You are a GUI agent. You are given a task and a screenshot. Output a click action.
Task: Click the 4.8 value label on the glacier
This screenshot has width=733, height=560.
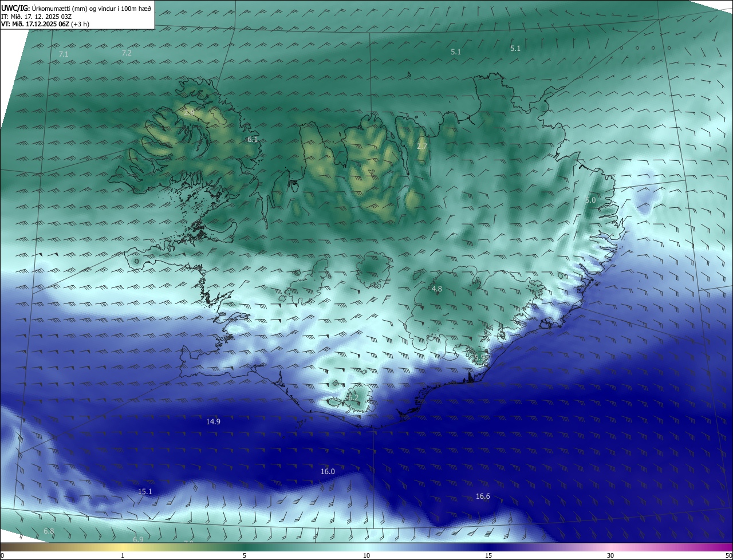[437, 289]
